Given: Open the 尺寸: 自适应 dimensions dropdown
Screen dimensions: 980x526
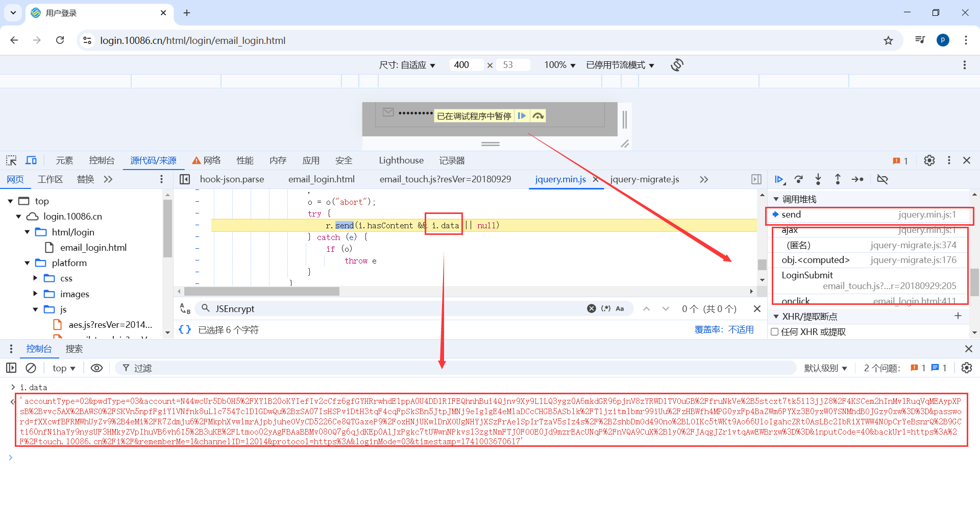Looking at the screenshot, I should (x=407, y=65).
